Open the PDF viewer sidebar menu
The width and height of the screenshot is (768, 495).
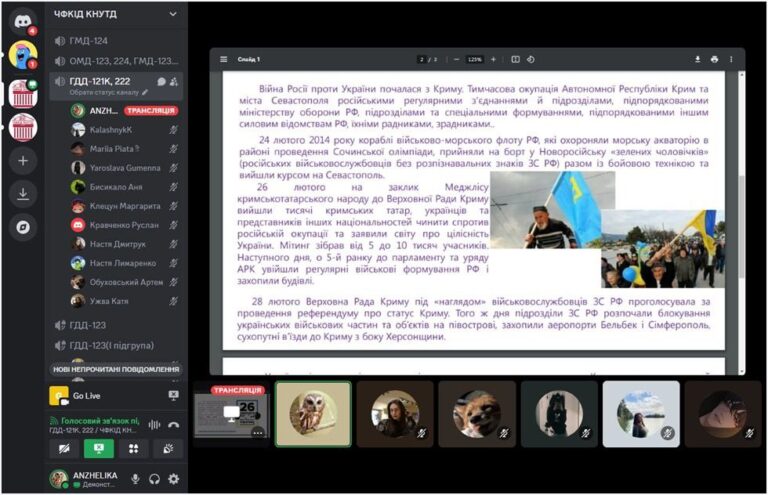(x=224, y=59)
